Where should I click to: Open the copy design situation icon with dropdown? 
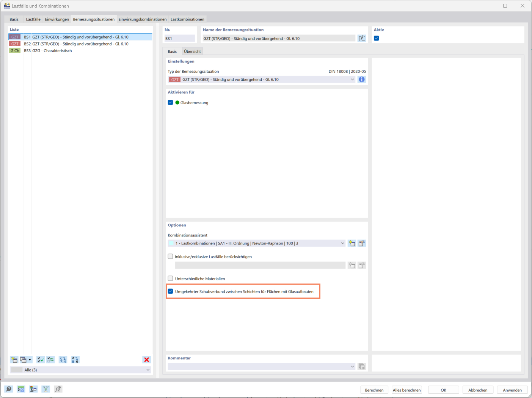click(25, 359)
